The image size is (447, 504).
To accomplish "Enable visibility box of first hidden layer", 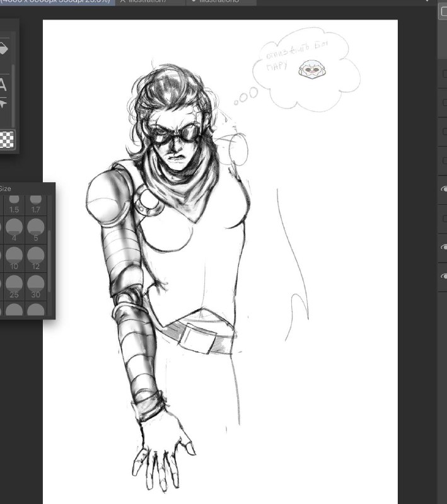I will [444, 74].
